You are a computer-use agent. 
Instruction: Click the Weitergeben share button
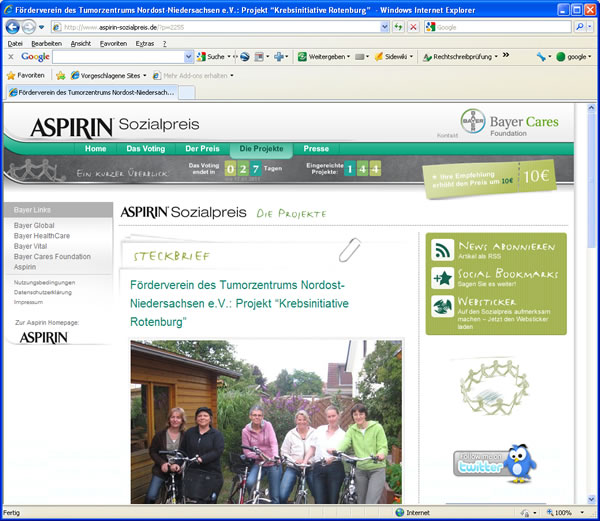[x=323, y=57]
